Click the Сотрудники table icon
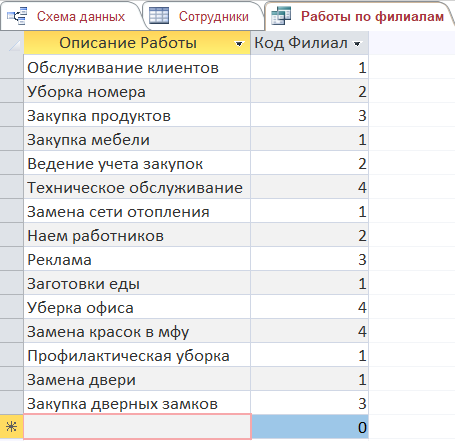Viewport: 455px width, 441px height. click(159, 16)
